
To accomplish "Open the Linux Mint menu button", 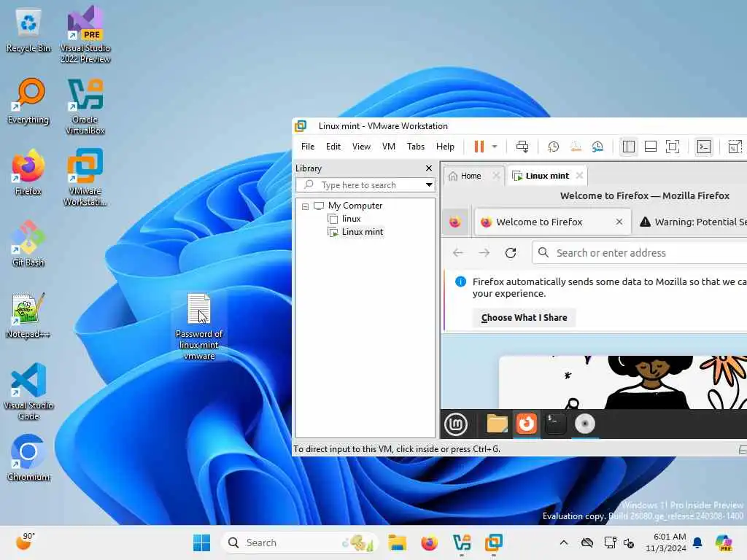I will [x=456, y=424].
